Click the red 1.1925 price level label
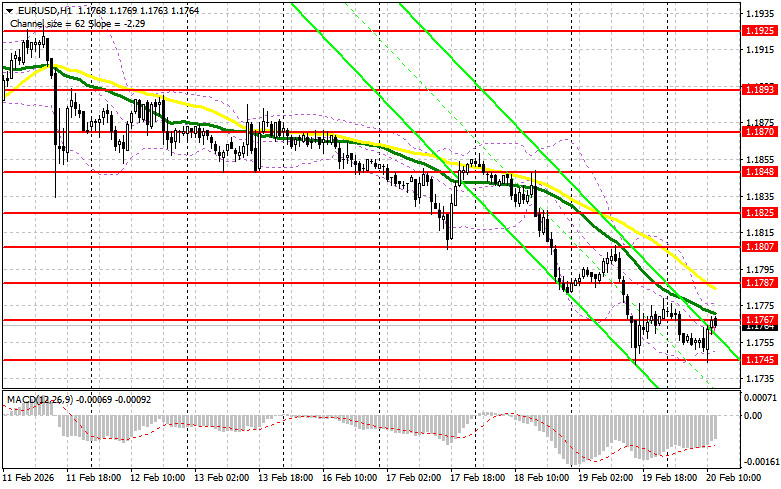The image size is (781, 489). coord(759,31)
